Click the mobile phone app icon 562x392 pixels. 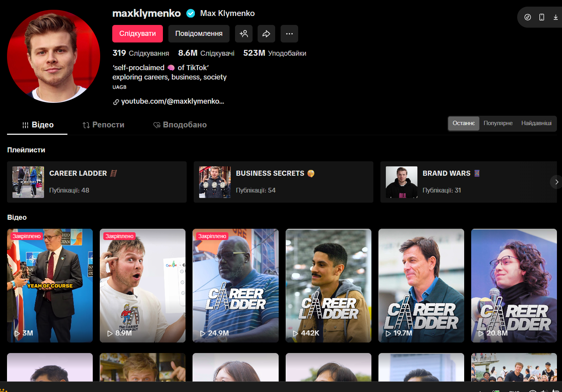point(541,17)
